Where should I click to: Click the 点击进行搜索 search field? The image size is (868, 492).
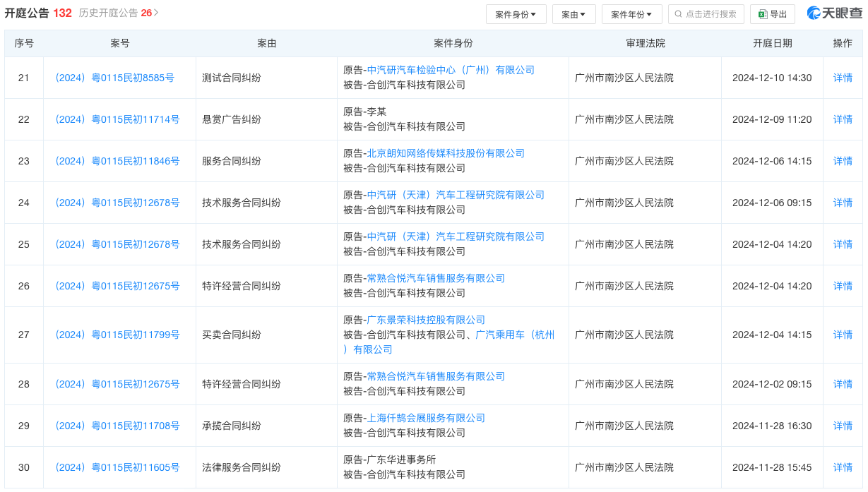[x=711, y=14]
